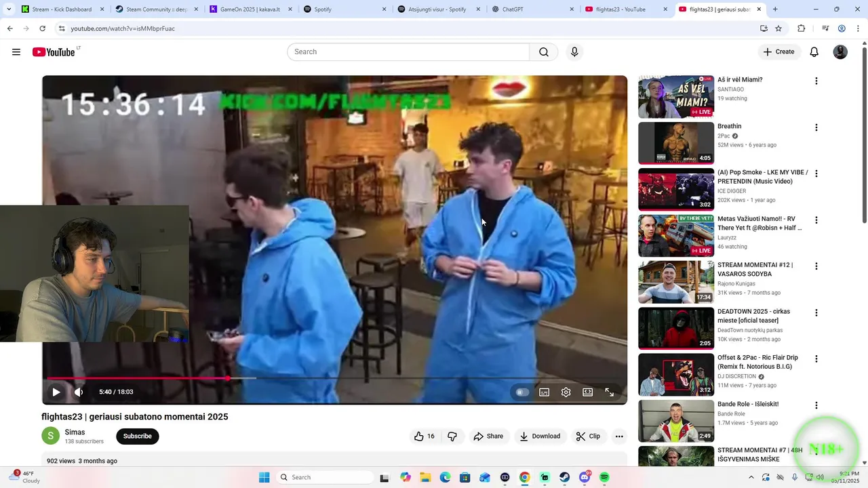Enter full screen mode

point(609,392)
